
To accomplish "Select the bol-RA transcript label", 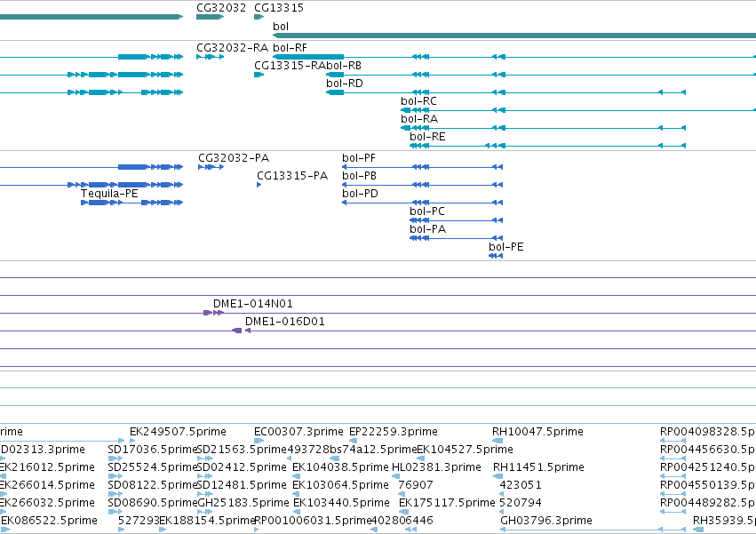I will pyautogui.click(x=419, y=119).
